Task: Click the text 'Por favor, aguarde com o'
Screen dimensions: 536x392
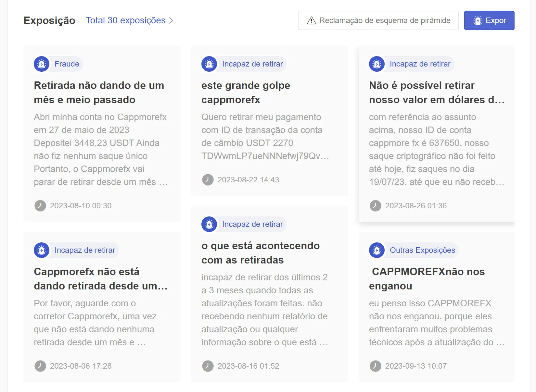Action: 85,303
